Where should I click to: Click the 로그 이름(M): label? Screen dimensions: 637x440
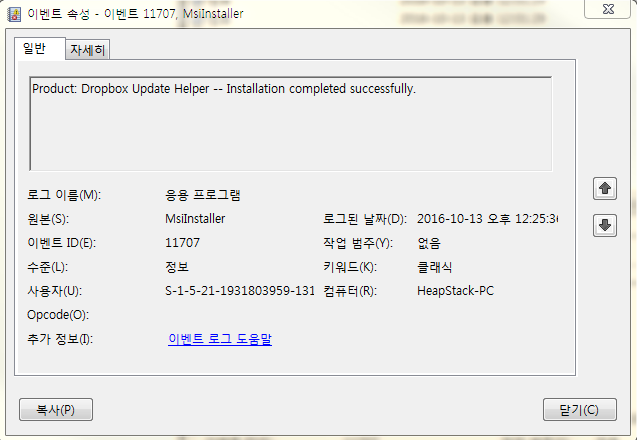(64, 195)
